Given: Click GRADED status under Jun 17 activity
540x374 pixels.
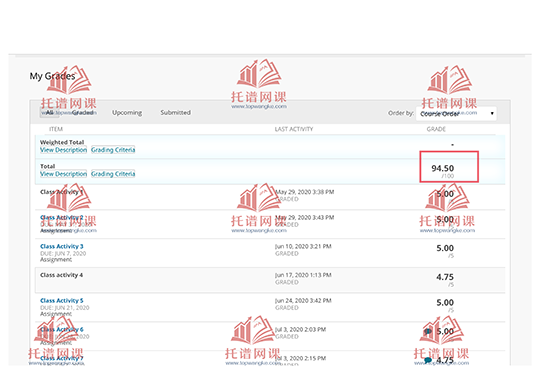Looking at the screenshot, I should click(287, 282).
